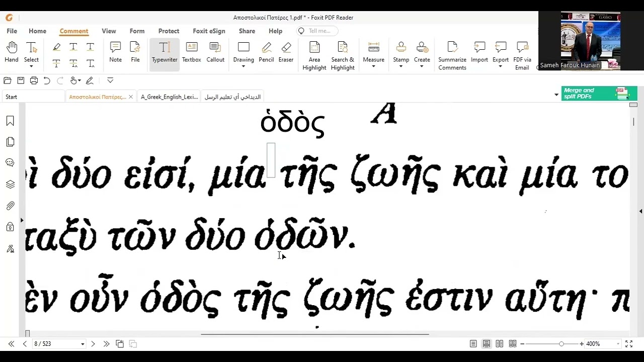Viewport: 644px width, 362px height.
Task: Zoom out with the minus button
Action: pos(522,344)
